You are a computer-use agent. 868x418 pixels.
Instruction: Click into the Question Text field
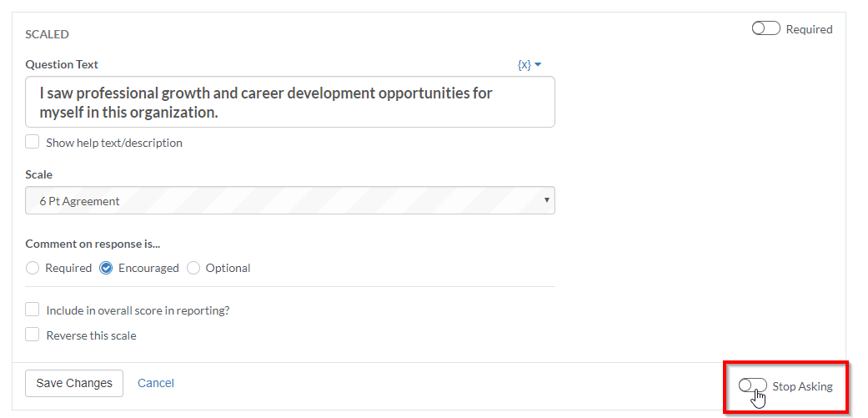coord(290,102)
